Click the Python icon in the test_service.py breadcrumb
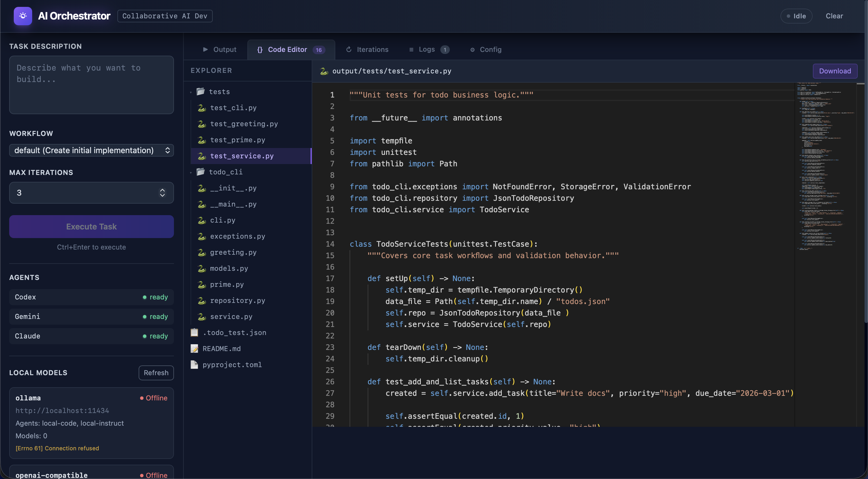This screenshot has width=868, height=479. (323, 71)
